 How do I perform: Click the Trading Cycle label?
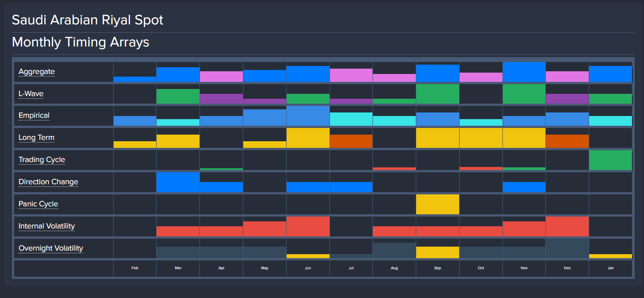coord(42,160)
